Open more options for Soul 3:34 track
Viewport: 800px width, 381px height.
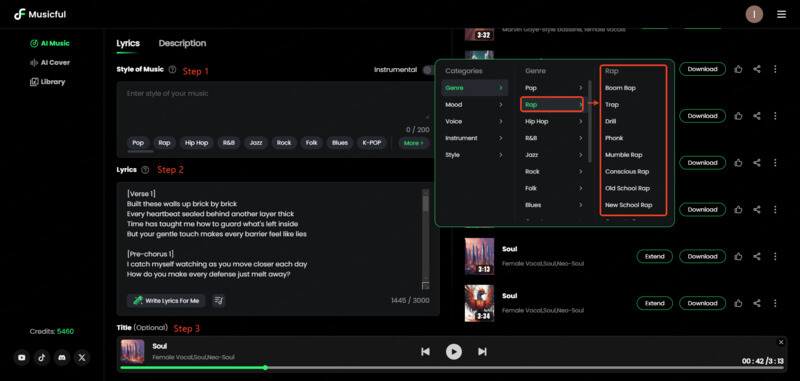(x=775, y=303)
